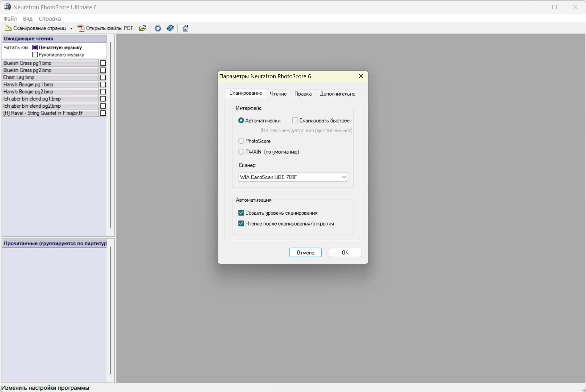Click the scanner icon for page scanning
Viewport: 586px width, 392px height.
pyautogui.click(x=8, y=28)
